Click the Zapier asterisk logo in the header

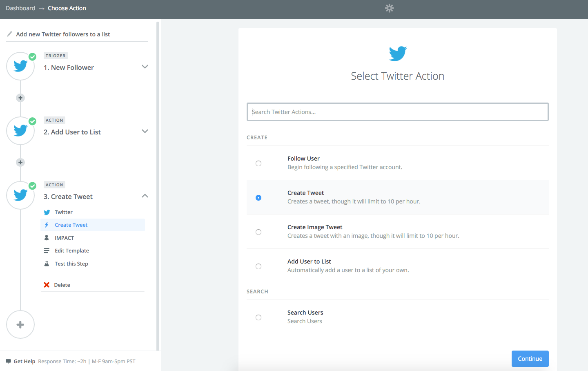click(x=390, y=8)
